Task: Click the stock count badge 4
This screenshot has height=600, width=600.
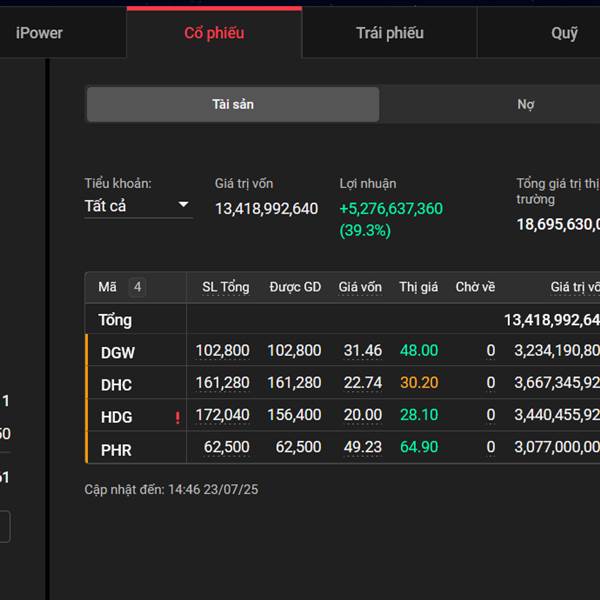Action: coord(138,287)
